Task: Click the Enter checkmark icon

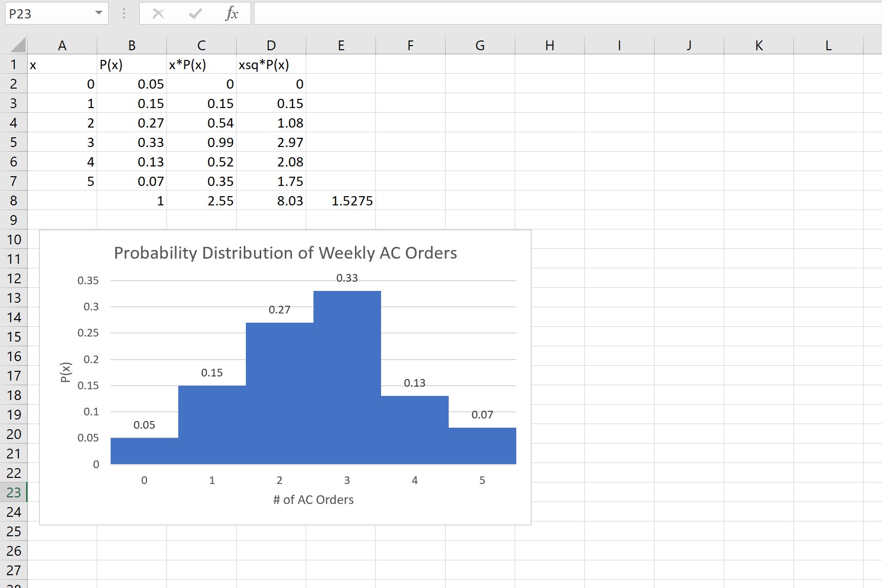Action: pyautogui.click(x=195, y=14)
